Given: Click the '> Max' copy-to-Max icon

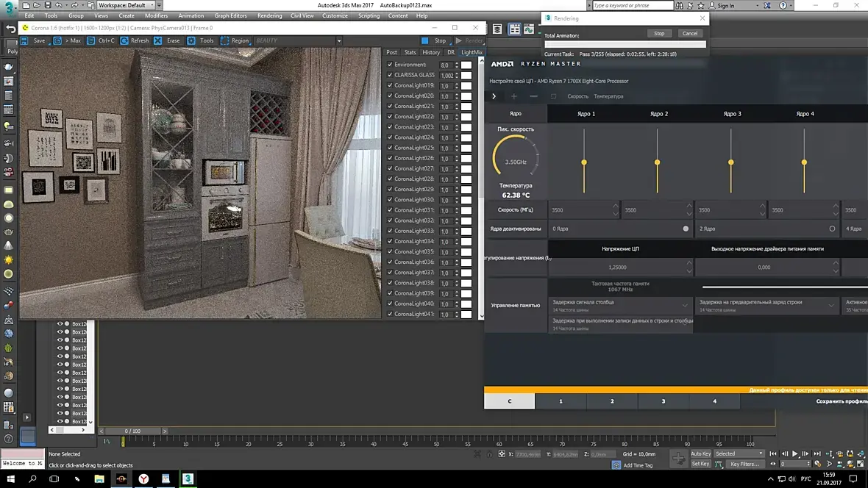Looking at the screenshot, I should click(x=57, y=40).
